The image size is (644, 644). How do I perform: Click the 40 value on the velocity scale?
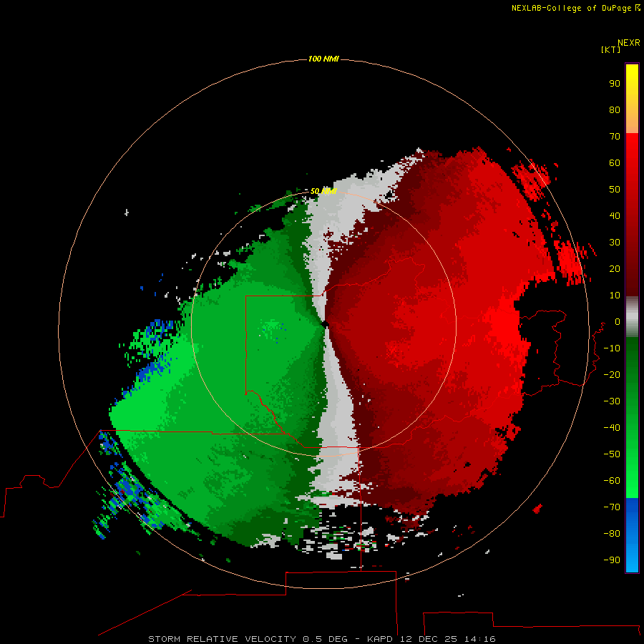(615, 215)
